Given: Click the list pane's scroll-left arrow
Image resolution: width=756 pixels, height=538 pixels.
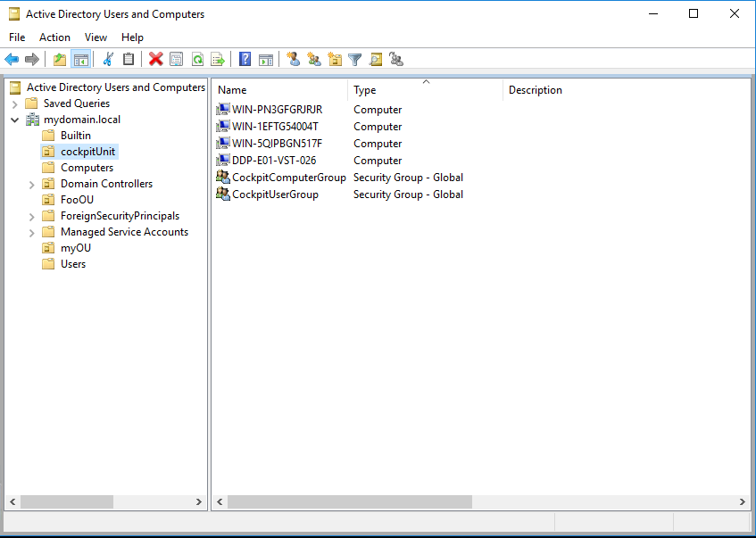Looking at the screenshot, I should click(220, 501).
